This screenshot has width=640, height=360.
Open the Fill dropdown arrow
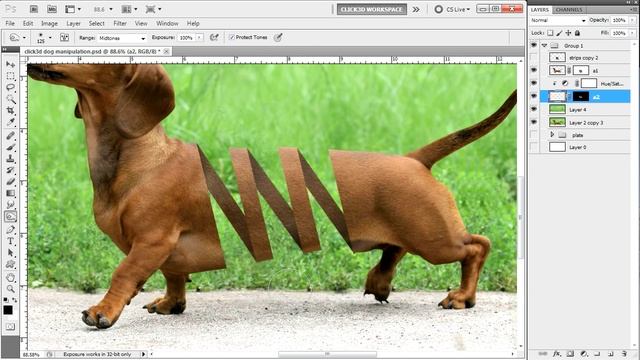(632, 33)
